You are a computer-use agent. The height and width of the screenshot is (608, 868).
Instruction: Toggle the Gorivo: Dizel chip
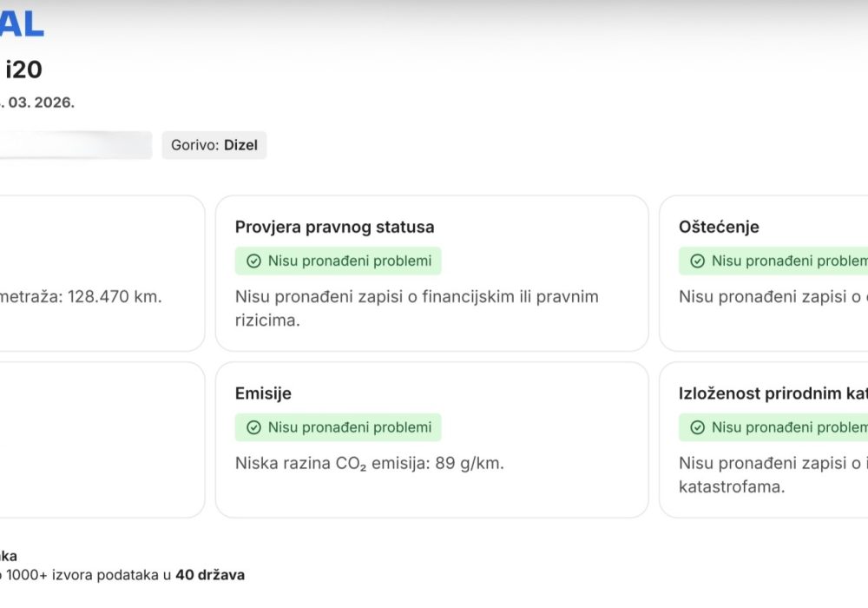pos(214,145)
